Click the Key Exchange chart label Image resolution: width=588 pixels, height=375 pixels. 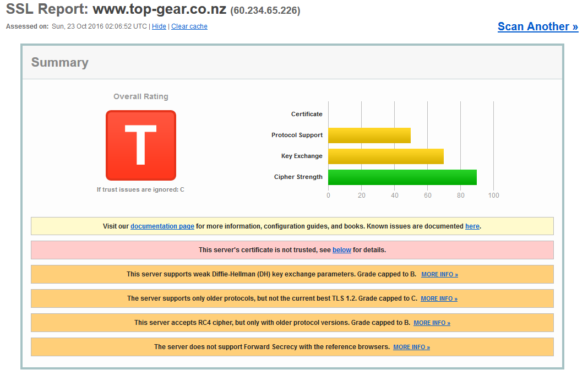pos(302,156)
